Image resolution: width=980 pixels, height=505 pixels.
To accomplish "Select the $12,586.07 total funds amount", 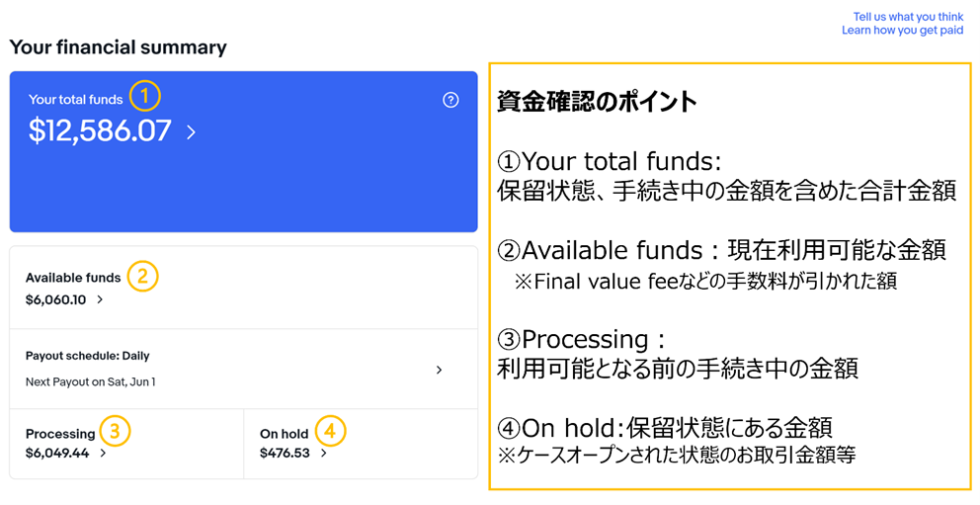I will pos(100,130).
